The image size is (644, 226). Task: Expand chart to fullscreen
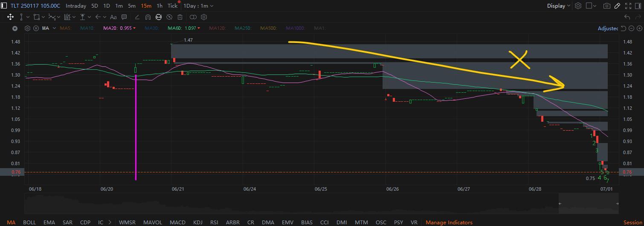pos(628,6)
